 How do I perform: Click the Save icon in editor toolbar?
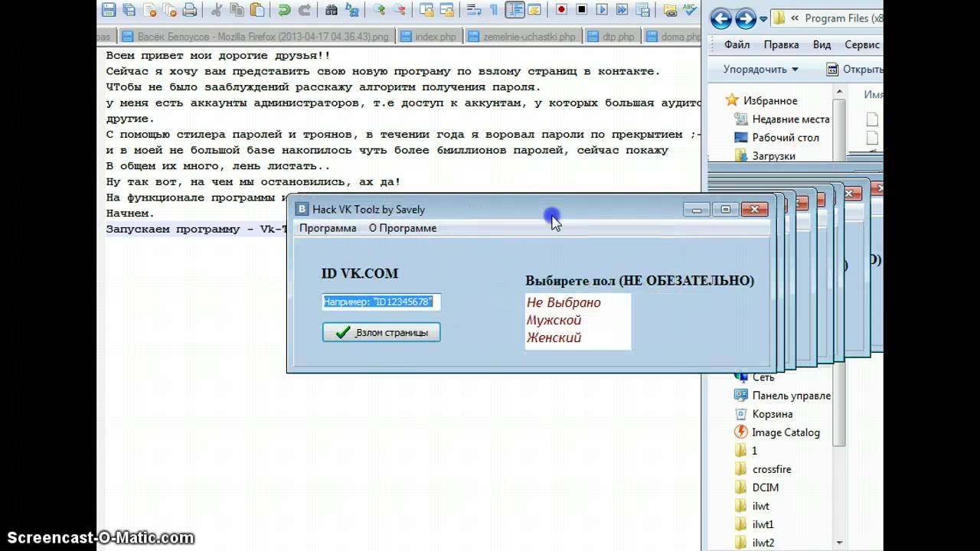[109, 10]
